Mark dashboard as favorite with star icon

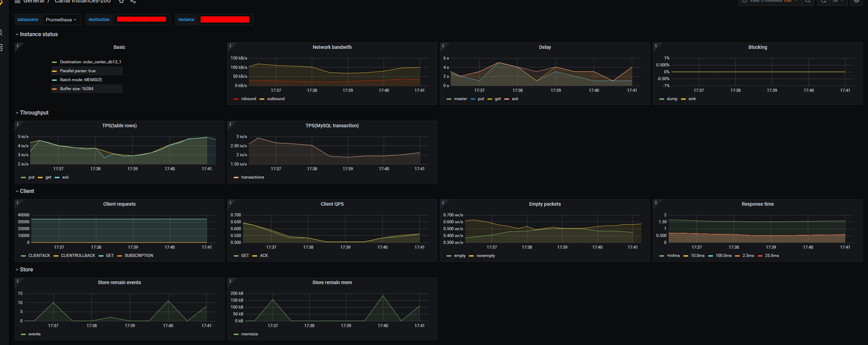(121, 1)
